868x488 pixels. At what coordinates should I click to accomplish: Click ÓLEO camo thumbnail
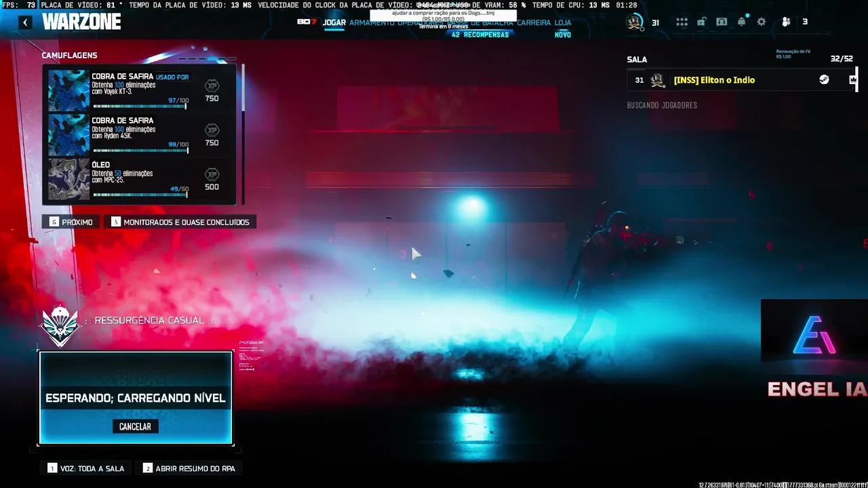68,180
